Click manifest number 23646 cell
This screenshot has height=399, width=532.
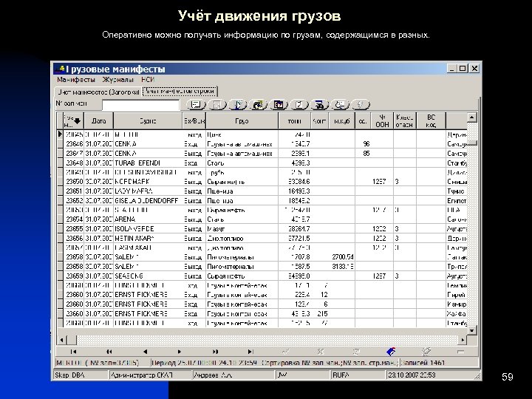pyautogui.click(x=74, y=144)
